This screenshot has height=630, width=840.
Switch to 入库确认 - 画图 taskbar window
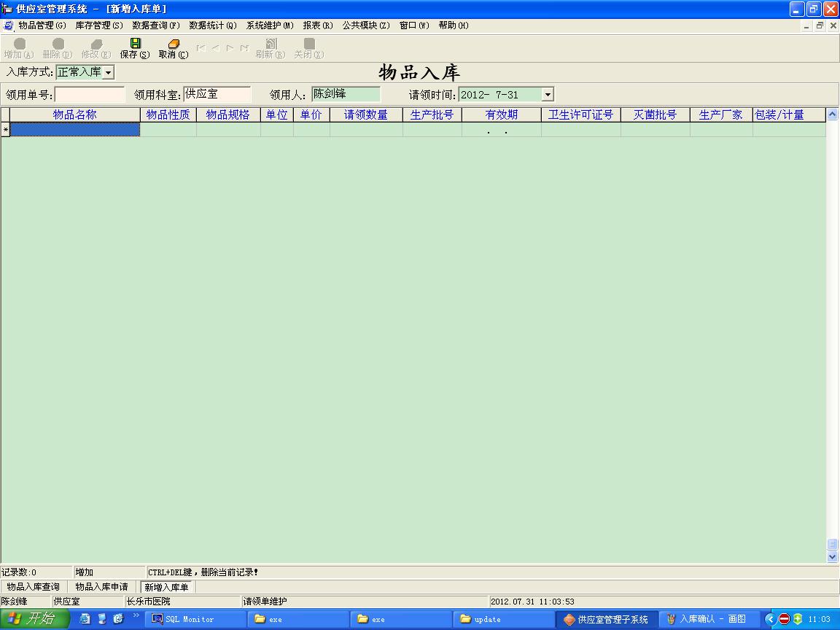tap(709, 619)
